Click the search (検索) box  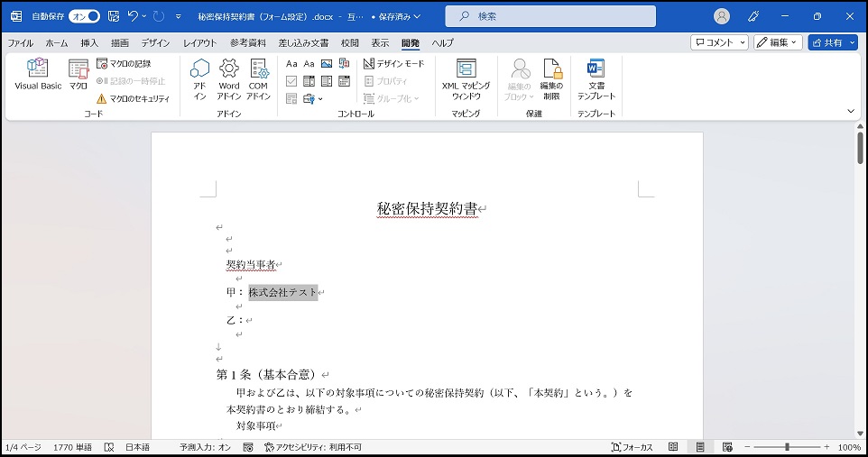[550, 16]
